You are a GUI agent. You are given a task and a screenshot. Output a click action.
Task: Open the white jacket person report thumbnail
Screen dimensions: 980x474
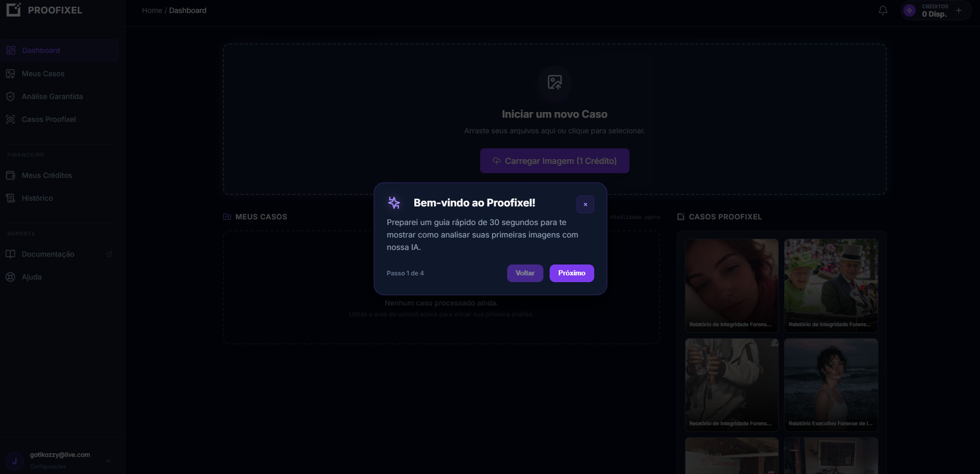[x=732, y=385]
